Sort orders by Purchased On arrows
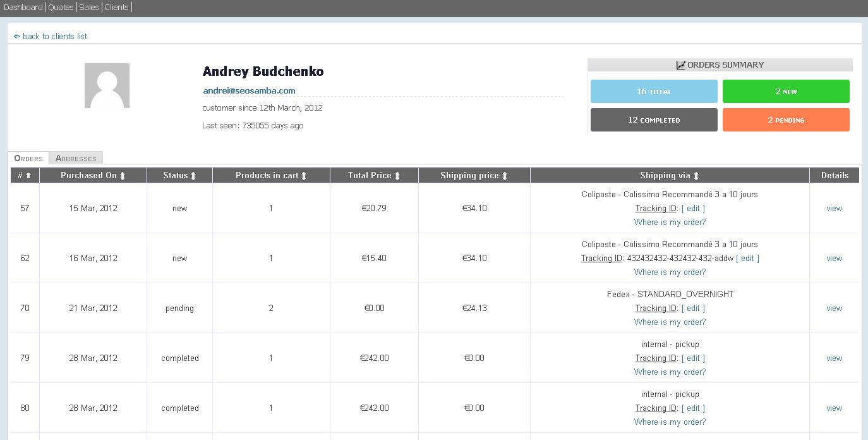 pyautogui.click(x=123, y=176)
